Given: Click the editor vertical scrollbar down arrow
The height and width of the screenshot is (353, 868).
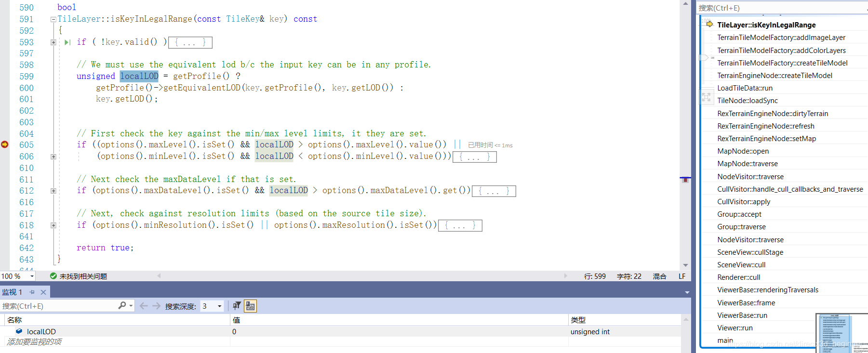Looking at the screenshot, I should [685, 265].
